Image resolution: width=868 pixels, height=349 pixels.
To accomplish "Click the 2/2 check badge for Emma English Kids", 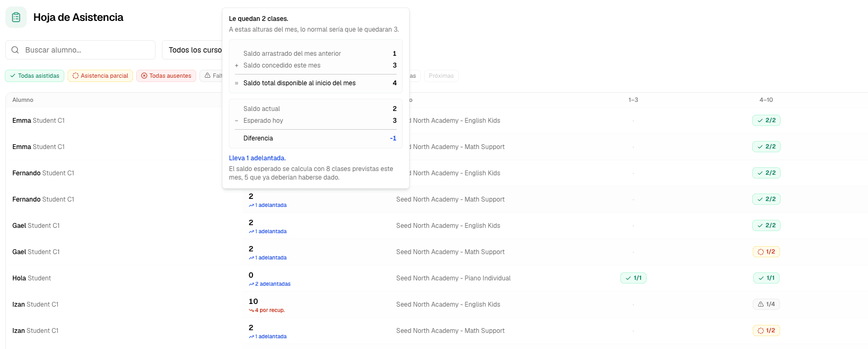I will coord(766,120).
